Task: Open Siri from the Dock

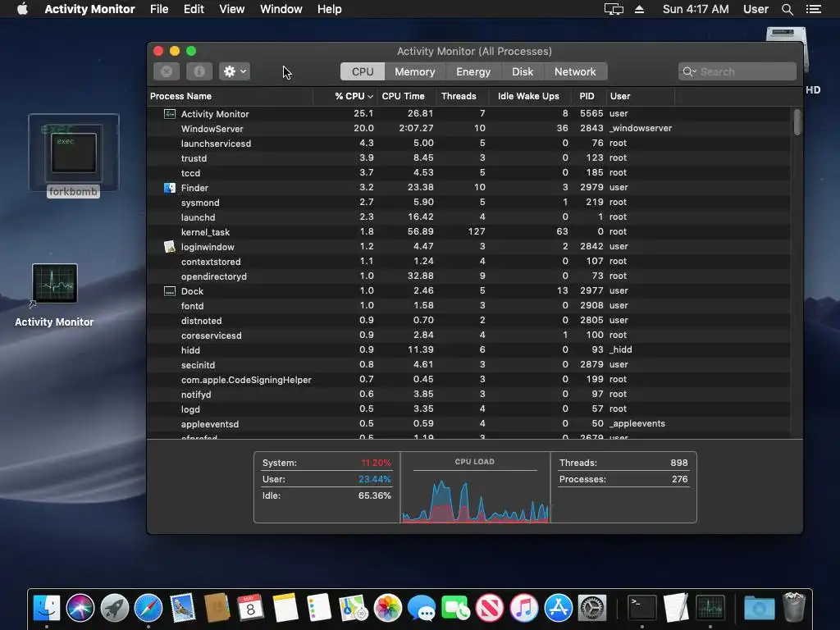Action: (80, 608)
